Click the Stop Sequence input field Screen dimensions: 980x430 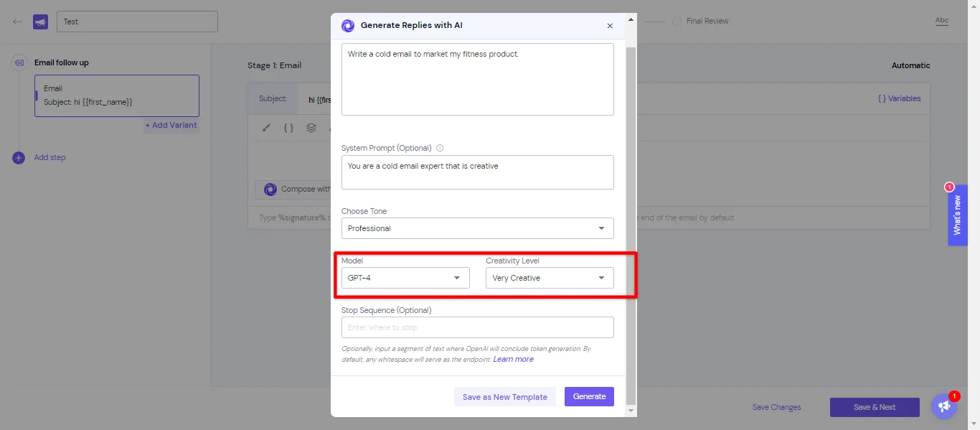tap(477, 327)
